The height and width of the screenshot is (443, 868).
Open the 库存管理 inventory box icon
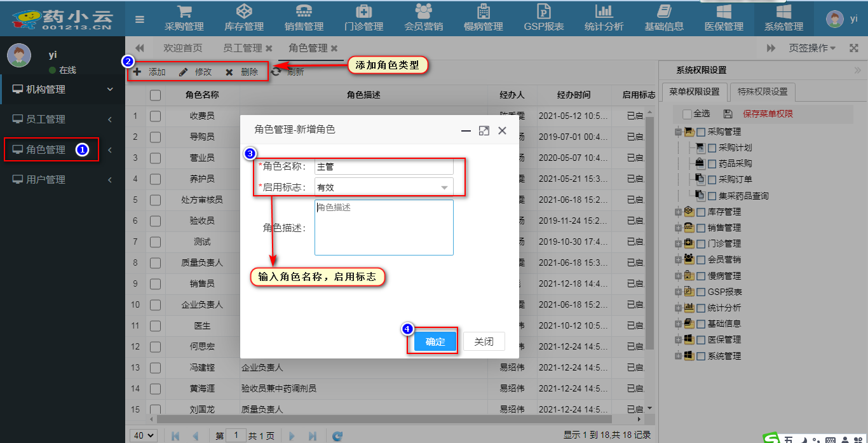pos(243,11)
